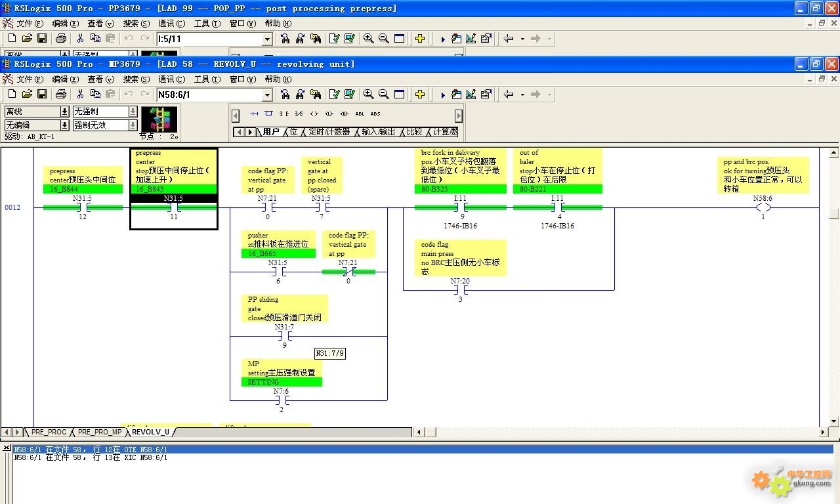
Task: Click Zoom In magnifier in MP3679 window toolbar
Action: 369,94
